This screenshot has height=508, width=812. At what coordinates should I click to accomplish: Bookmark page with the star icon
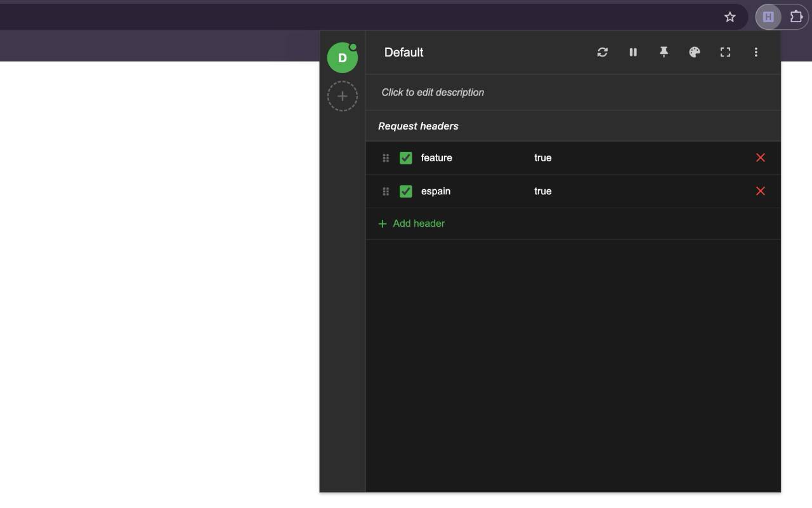pyautogui.click(x=730, y=17)
